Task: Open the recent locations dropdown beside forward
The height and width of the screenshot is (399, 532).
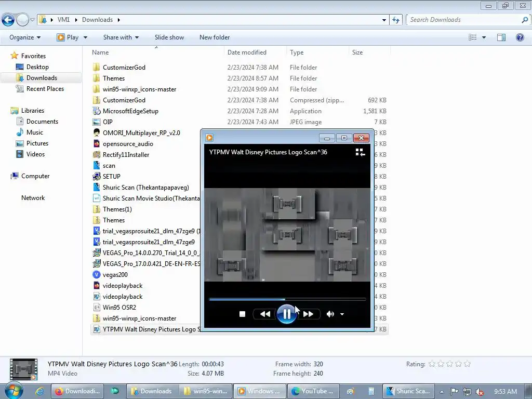Action: 32,20
